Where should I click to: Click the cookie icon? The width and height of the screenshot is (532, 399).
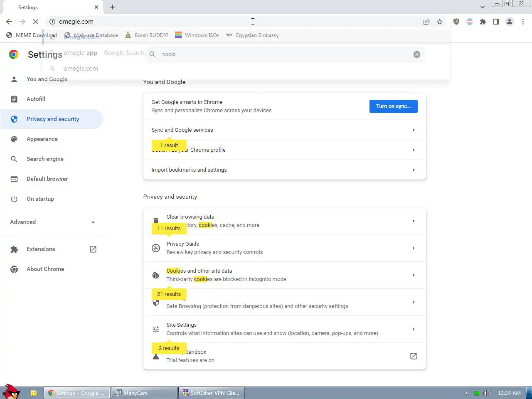[156, 275]
